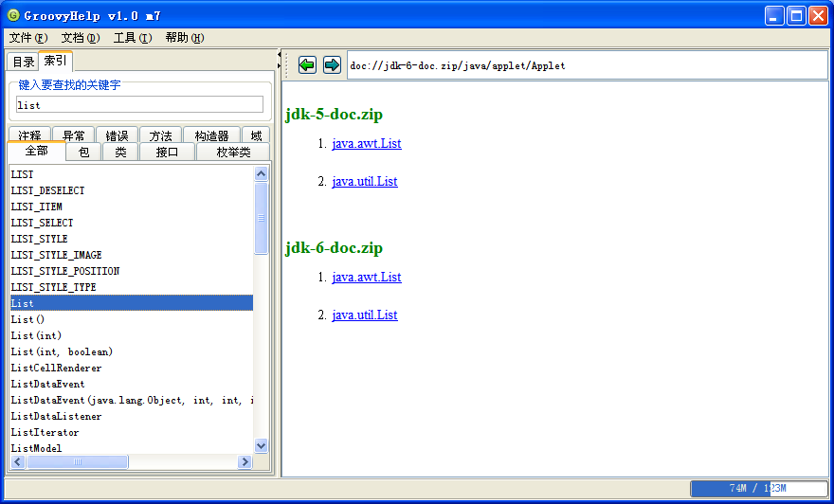Select the 枚举类 filter tab
The width and height of the screenshot is (834, 504).
click(233, 152)
